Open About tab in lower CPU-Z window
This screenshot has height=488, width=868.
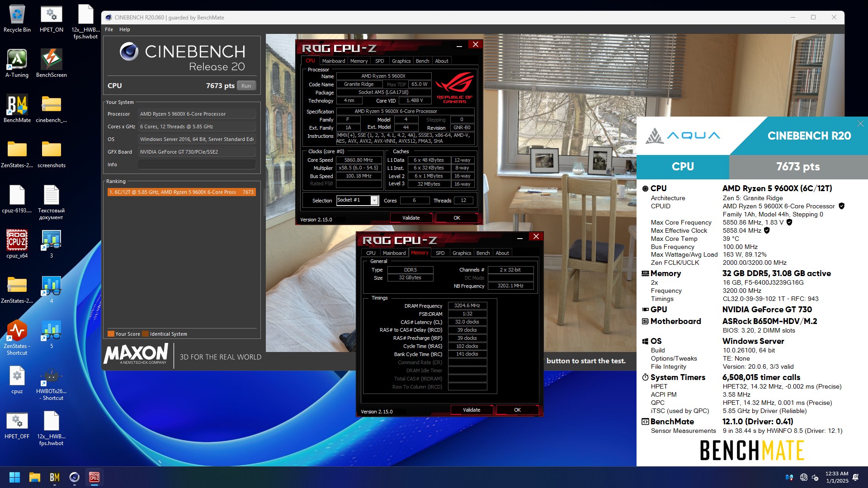tap(502, 253)
